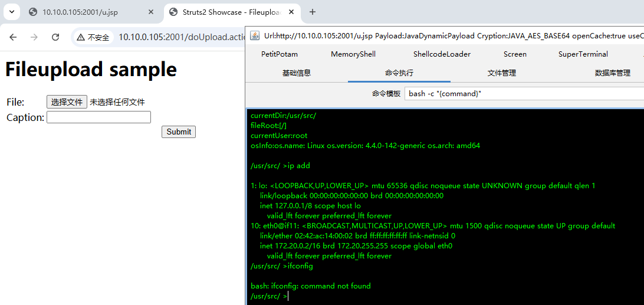Reload the current page
This screenshot has width=644, height=305.
55,37
